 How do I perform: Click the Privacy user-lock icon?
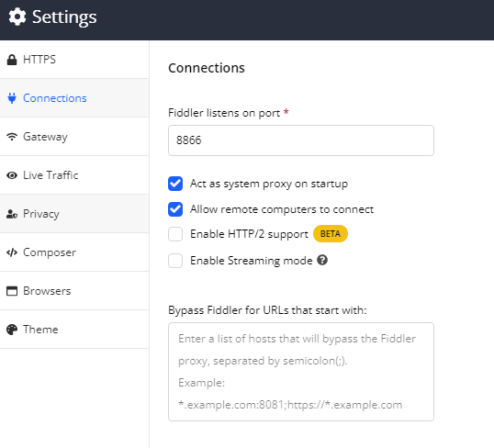click(12, 214)
